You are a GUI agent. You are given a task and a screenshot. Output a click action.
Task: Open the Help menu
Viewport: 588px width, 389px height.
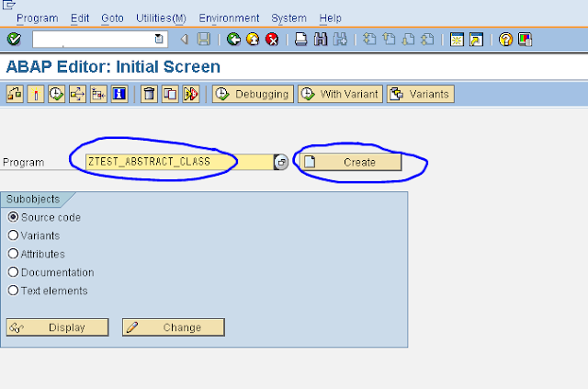click(x=330, y=18)
